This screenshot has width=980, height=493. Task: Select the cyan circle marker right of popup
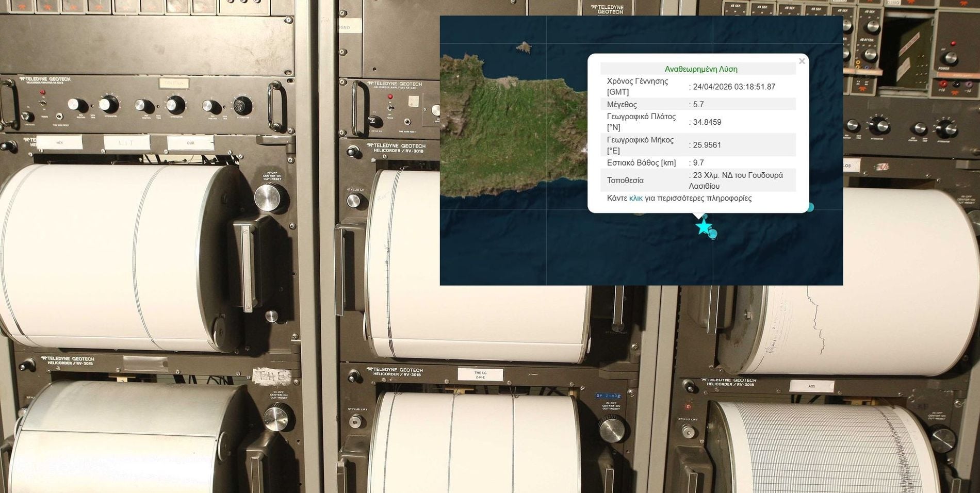[x=810, y=207]
